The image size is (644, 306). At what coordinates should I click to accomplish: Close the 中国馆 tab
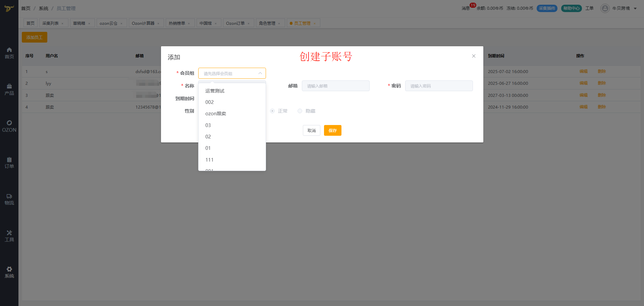(216, 23)
